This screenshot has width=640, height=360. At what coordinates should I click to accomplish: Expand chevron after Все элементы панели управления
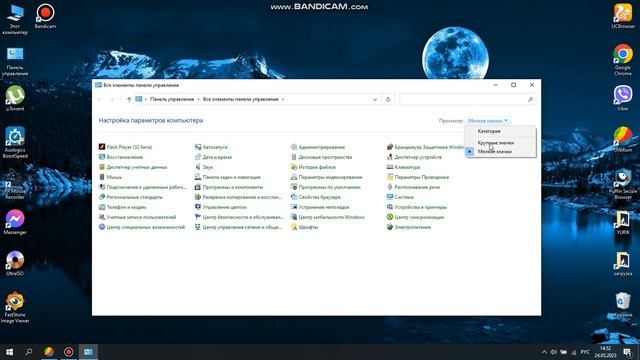[x=282, y=100]
